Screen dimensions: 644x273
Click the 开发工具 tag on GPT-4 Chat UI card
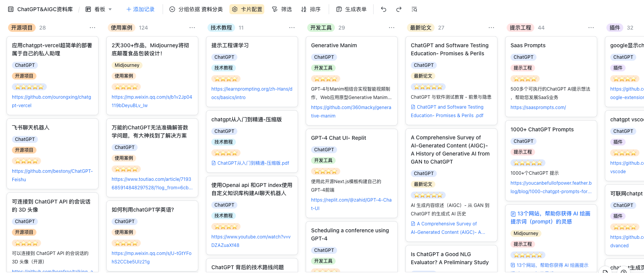(x=323, y=160)
